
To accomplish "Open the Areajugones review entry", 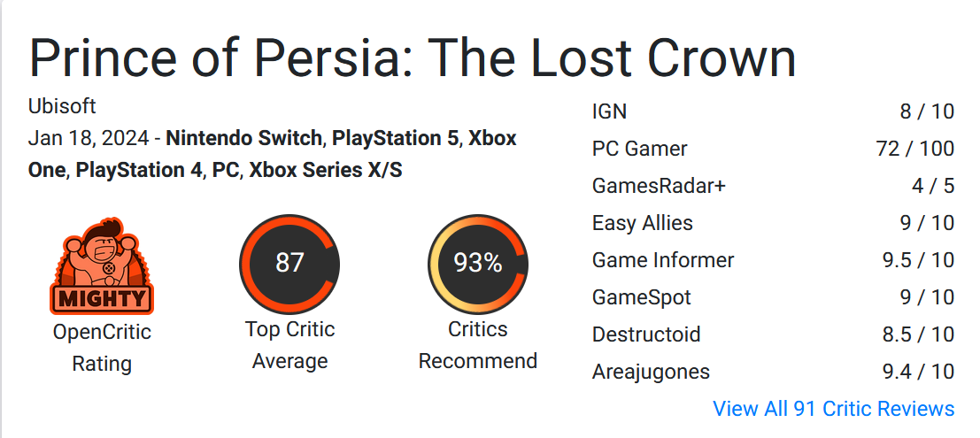I will pyautogui.click(x=773, y=372).
